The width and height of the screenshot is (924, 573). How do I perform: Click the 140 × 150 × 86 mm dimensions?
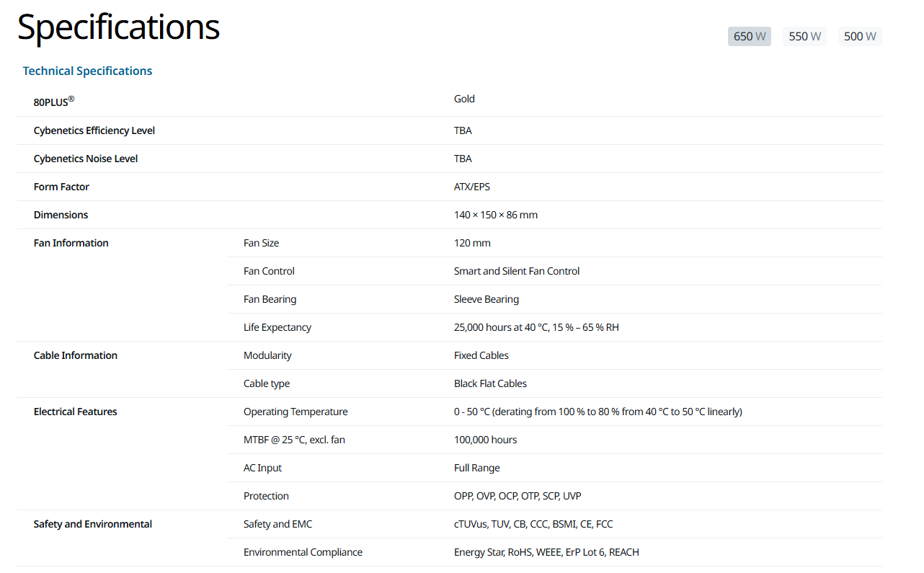[495, 215]
